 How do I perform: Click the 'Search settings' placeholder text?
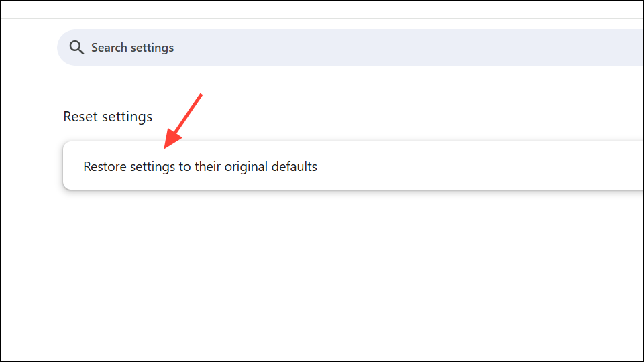point(132,48)
